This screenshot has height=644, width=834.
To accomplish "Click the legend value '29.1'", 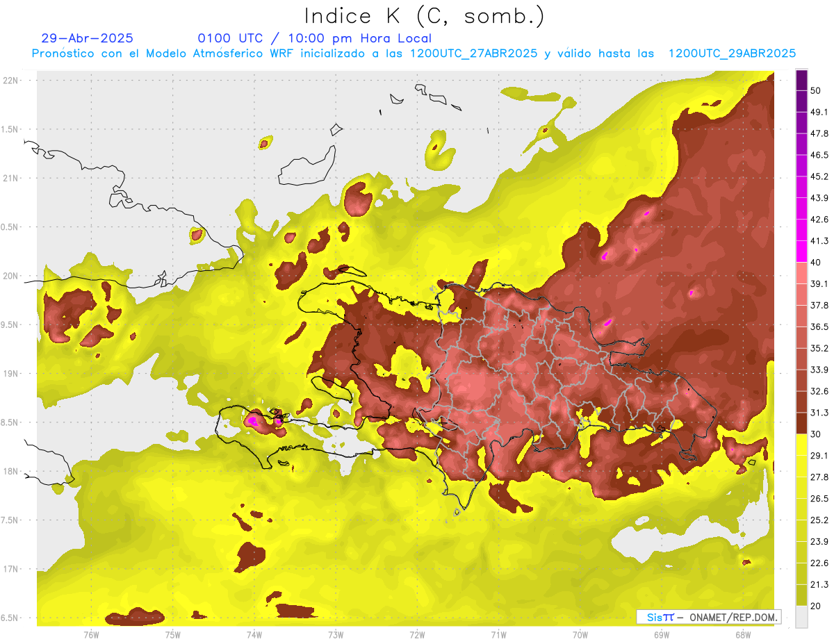I will pos(819,456).
